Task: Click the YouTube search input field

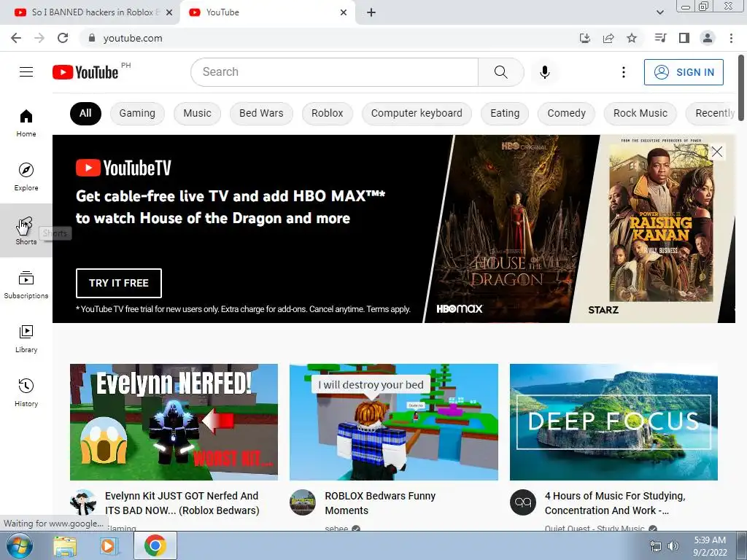Action: pyautogui.click(x=334, y=72)
